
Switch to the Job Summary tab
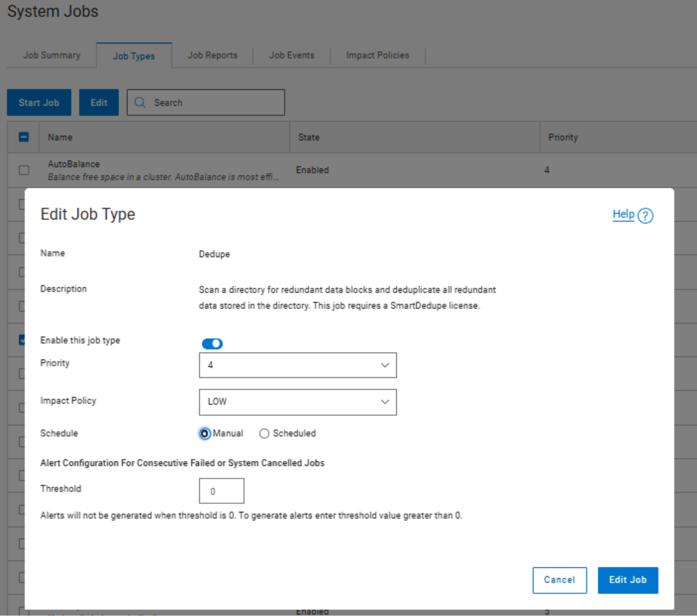[52, 55]
